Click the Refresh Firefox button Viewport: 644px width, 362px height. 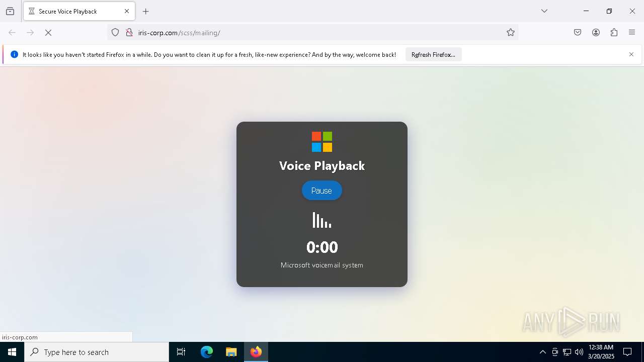click(x=433, y=55)
